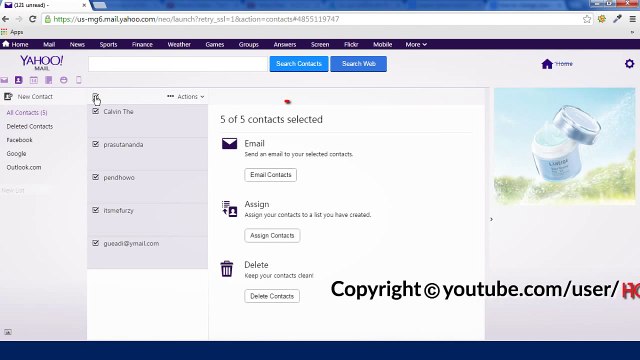
Task: Click the Yahoo Mail logo
Action: point(42,63)
